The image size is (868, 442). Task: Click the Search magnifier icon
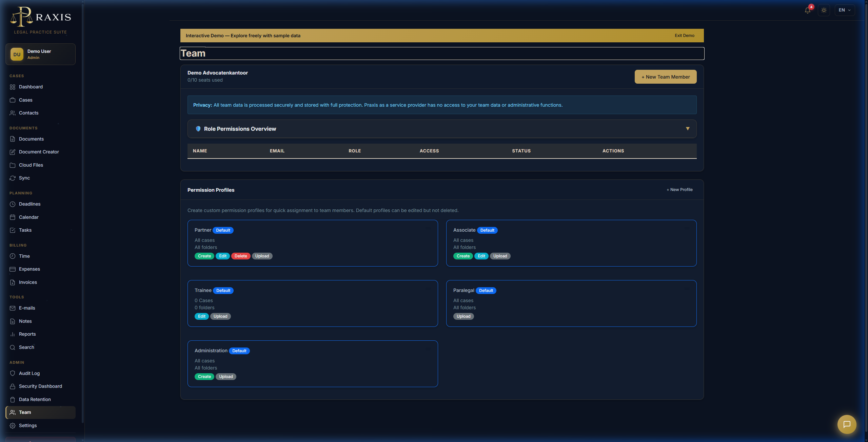tap(13, 347)
